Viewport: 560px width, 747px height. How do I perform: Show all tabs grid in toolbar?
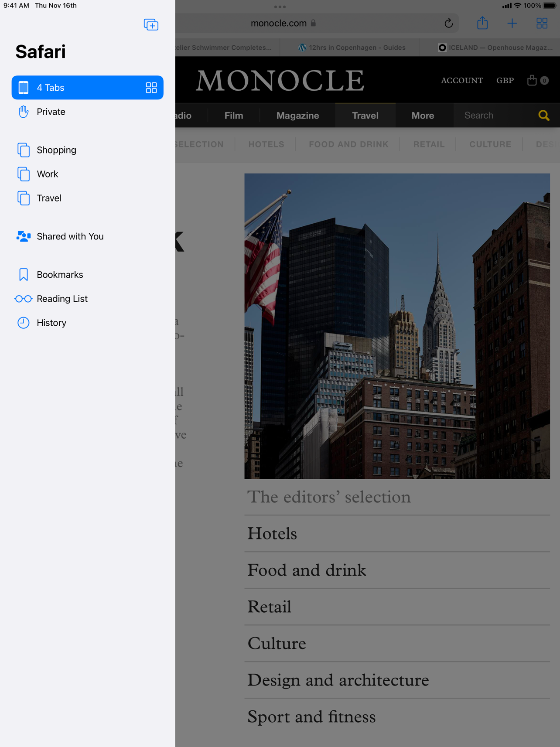542,23
